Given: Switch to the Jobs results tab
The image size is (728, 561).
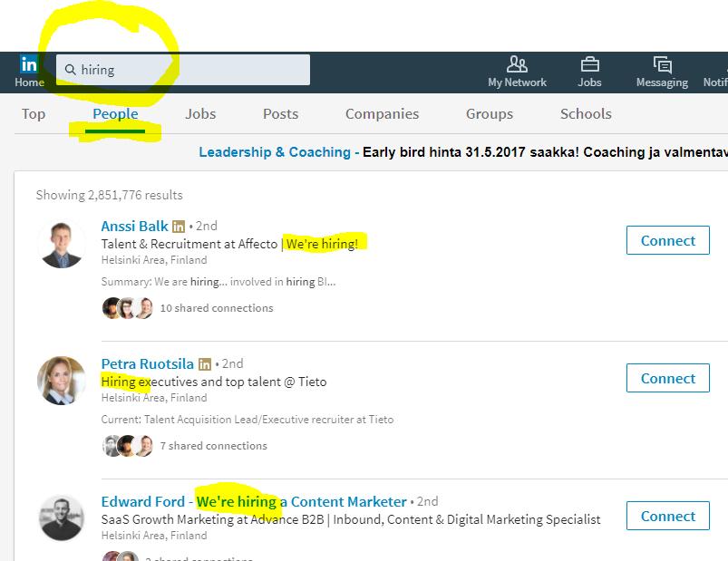Looking at the screenshot, I should pyautogui.click(x=200, y=113).
